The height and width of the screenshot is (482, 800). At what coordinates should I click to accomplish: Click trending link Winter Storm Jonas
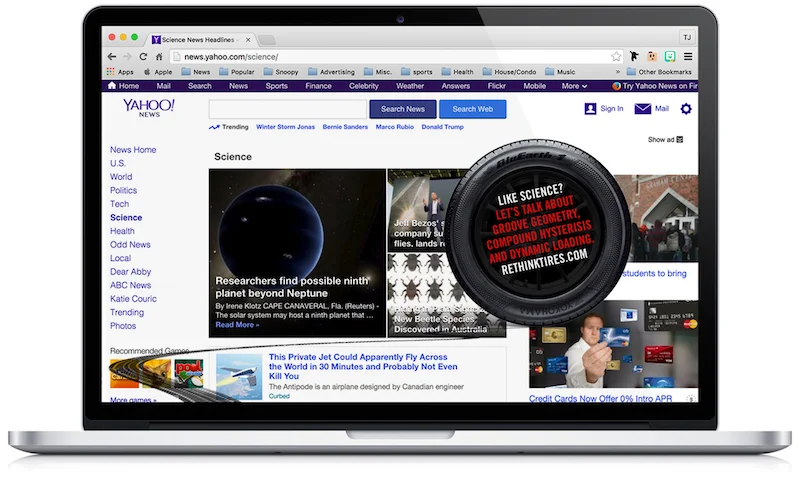click(285, 127)
